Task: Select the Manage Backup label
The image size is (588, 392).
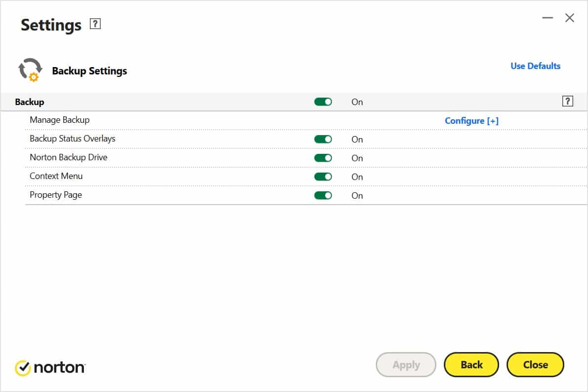Action: tap(60, 120)
